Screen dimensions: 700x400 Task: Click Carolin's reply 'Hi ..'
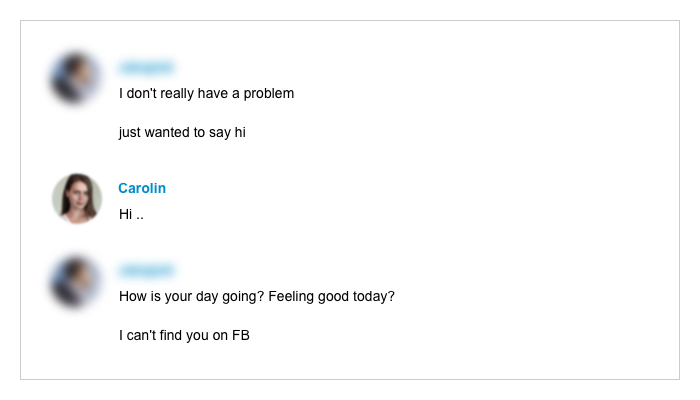131,215
